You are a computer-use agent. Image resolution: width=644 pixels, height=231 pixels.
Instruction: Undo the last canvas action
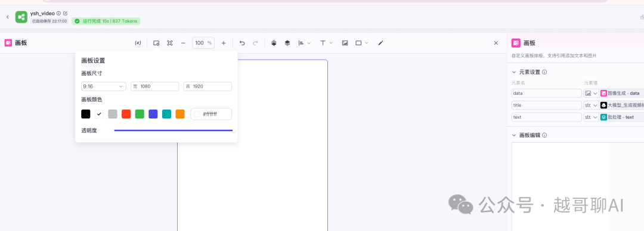(x=242, y=43)
